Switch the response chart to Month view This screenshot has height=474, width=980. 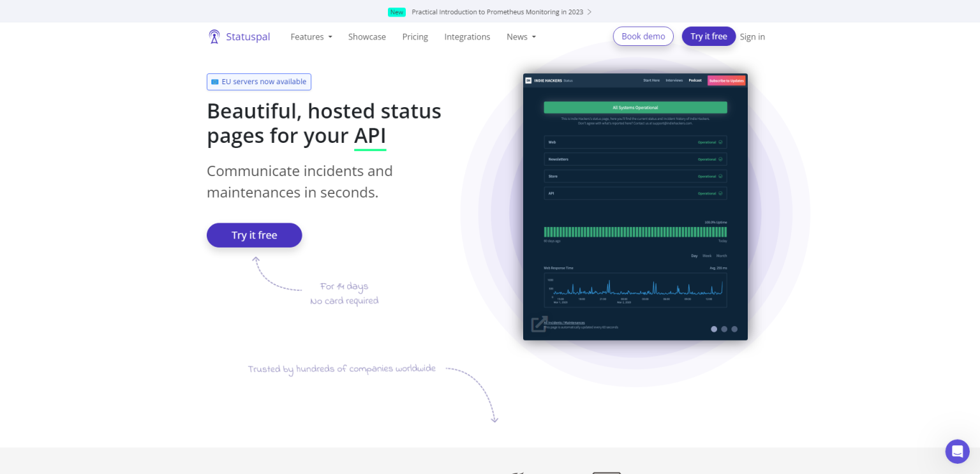[721, 255]
